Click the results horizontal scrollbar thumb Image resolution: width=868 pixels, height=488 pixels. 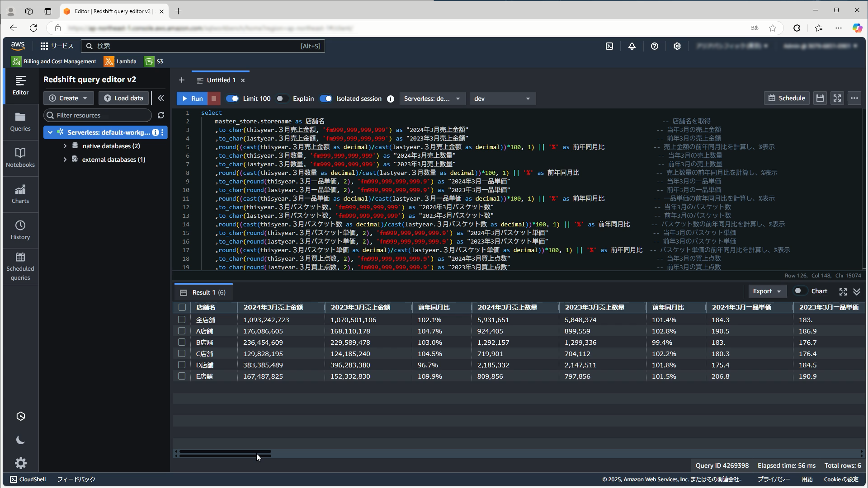click(x=225, y=454)
